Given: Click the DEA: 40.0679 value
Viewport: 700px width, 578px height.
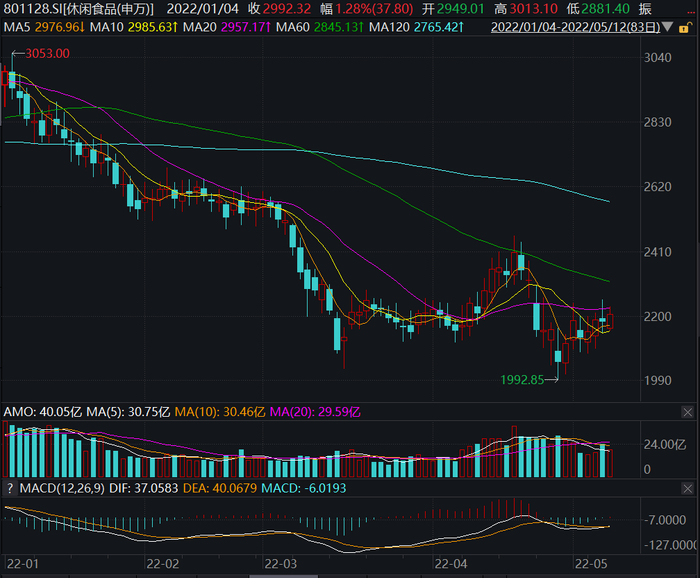Looking at the screenshot, I should pos(220,488).
